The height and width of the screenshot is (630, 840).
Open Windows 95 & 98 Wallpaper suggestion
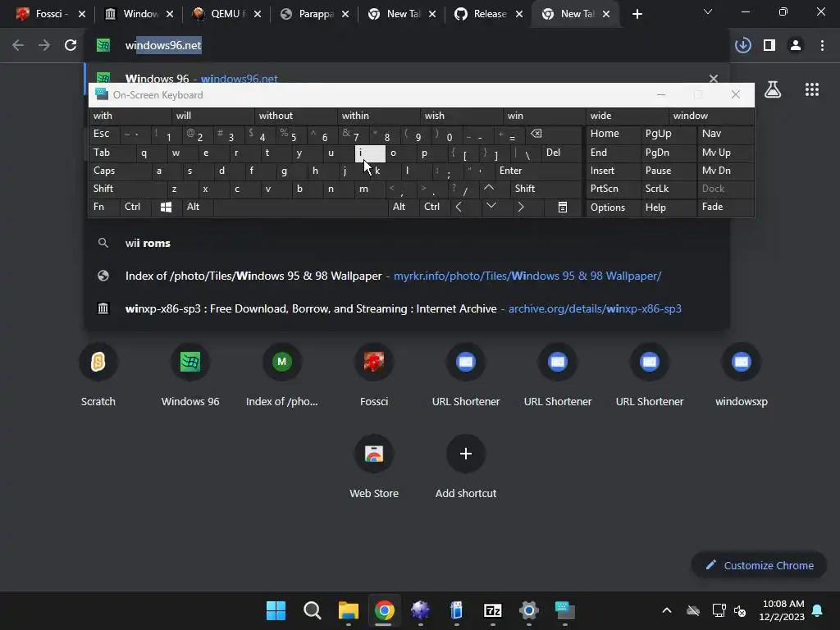coord(407,276)
